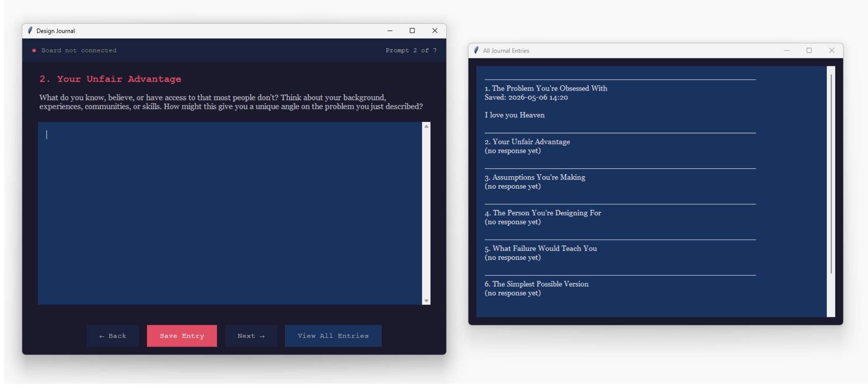Click "6. The Simplest Possible Version" entry
This screenshot has width=868, height=389.
[x=537, y=284]
